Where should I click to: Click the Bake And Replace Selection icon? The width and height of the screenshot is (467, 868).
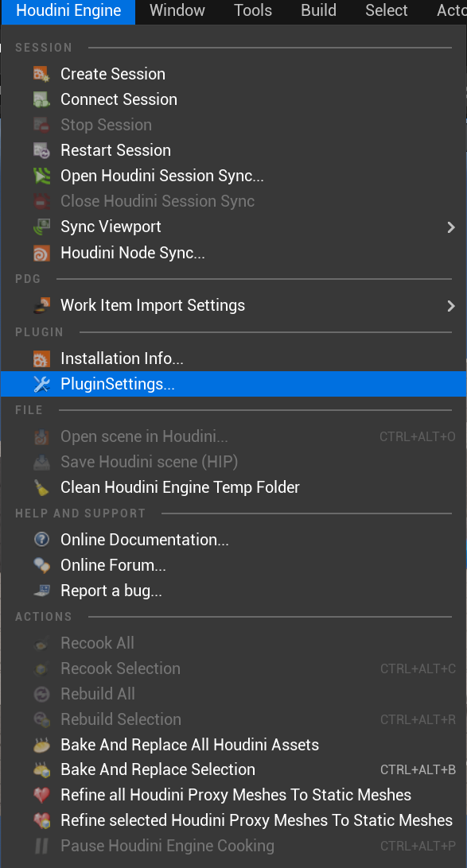click(x=42, y=769)
